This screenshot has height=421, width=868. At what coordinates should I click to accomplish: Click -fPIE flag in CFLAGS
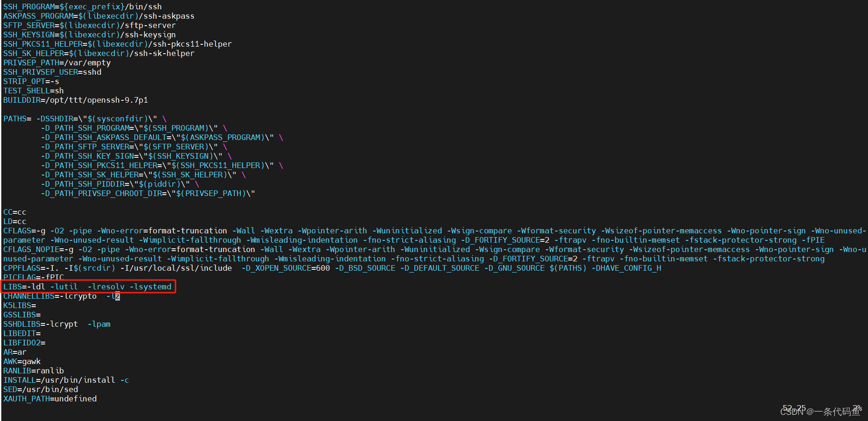813,240
